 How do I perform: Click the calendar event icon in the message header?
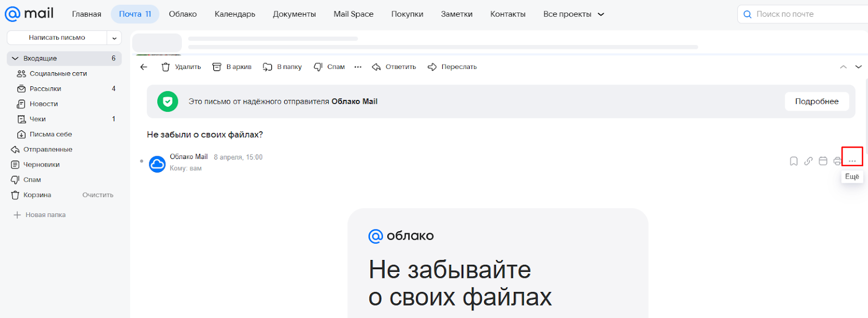tap(823, 161)
